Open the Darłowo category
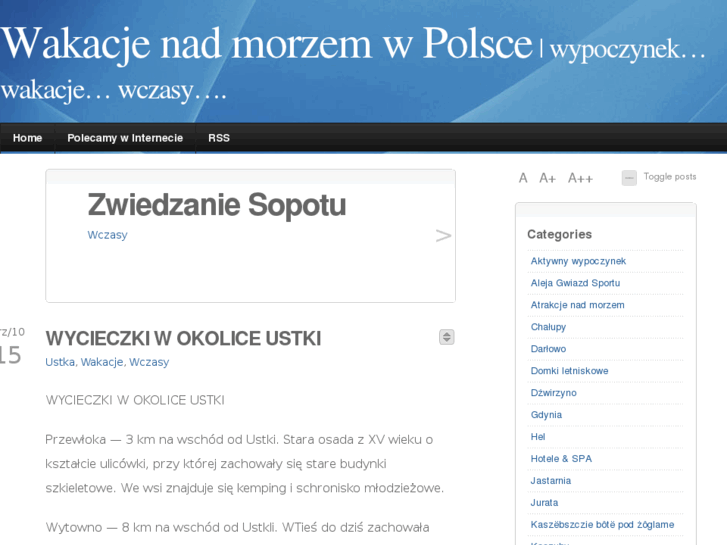727x545 pixels. coord(548,349)
